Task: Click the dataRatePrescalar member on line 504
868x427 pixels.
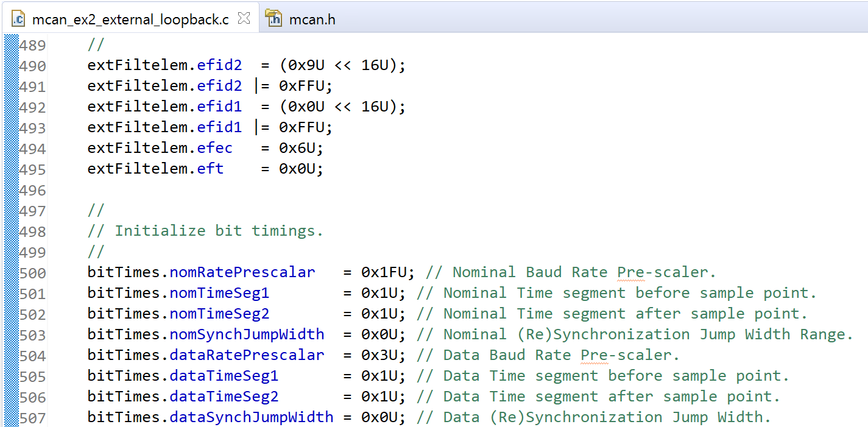Action: pyautogui.click(x=247, y=355)
